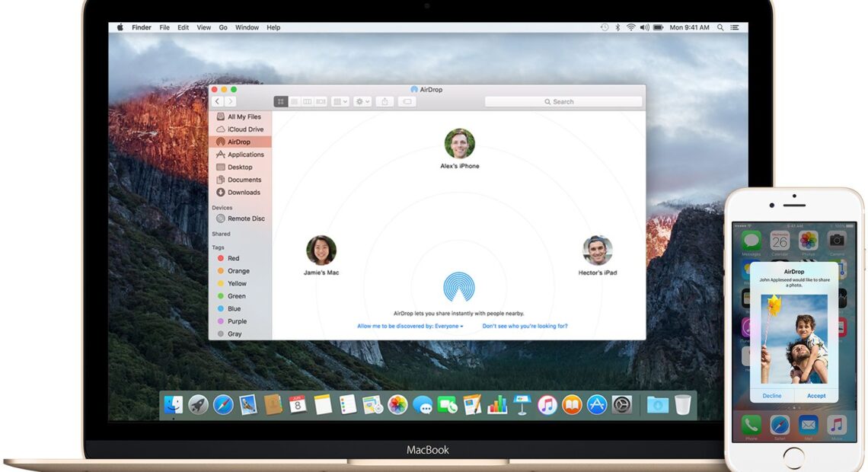This screenshot has width=868, height=472.
Task: Open FaceTime in the Mac dock
Action: 447,405
